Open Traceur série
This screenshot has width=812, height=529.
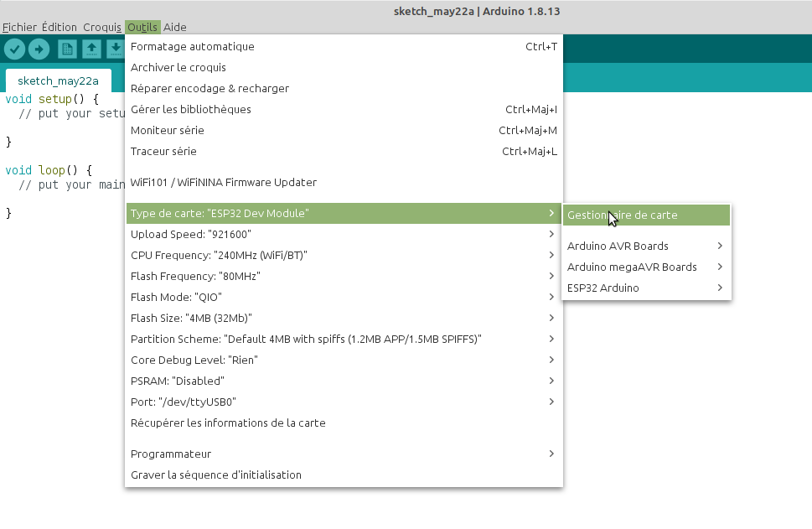[x=344, y=151]
